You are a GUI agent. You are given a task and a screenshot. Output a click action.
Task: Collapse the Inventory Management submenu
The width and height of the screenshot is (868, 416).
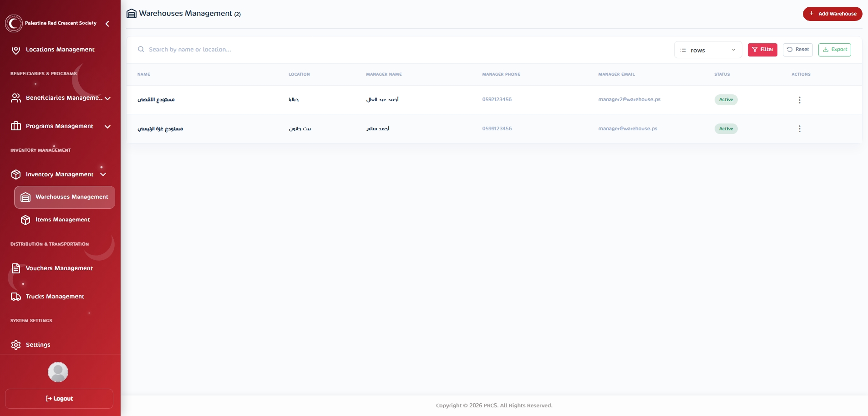[103, 175]
